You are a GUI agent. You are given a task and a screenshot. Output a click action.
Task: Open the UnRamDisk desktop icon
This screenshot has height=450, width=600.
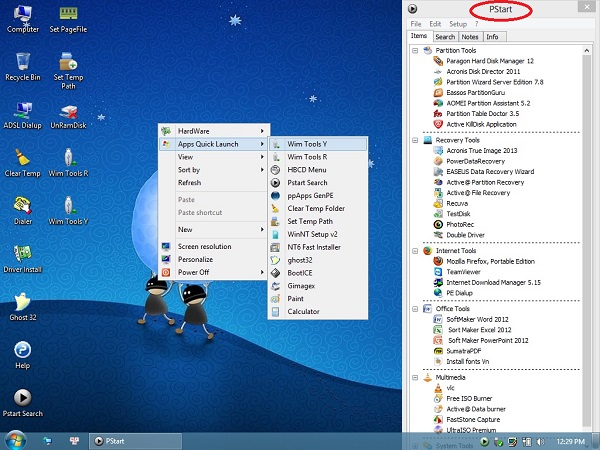point(68,115)
